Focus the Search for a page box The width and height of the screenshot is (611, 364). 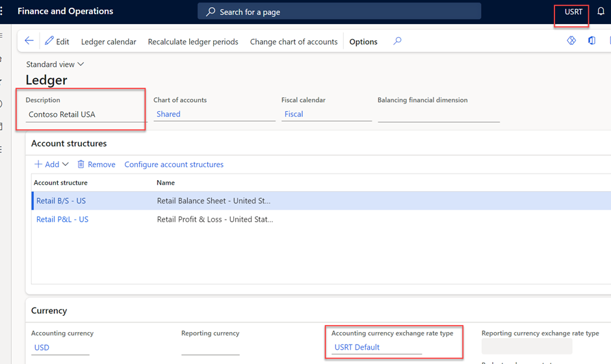[x=339, y=11]
